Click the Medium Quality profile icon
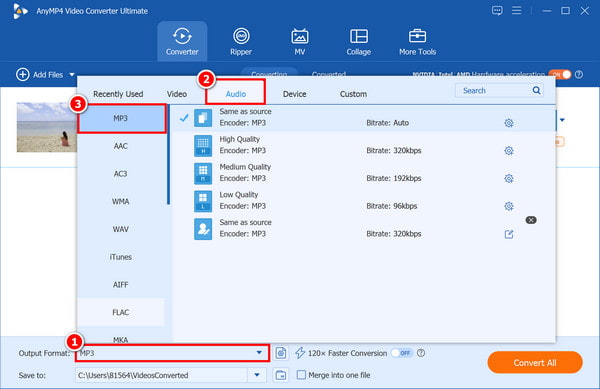600x389 pixels. 203,174
